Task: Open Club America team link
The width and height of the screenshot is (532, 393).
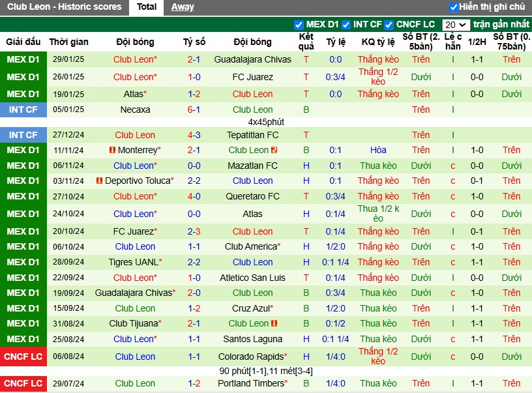Action: (x=252, y=246)
